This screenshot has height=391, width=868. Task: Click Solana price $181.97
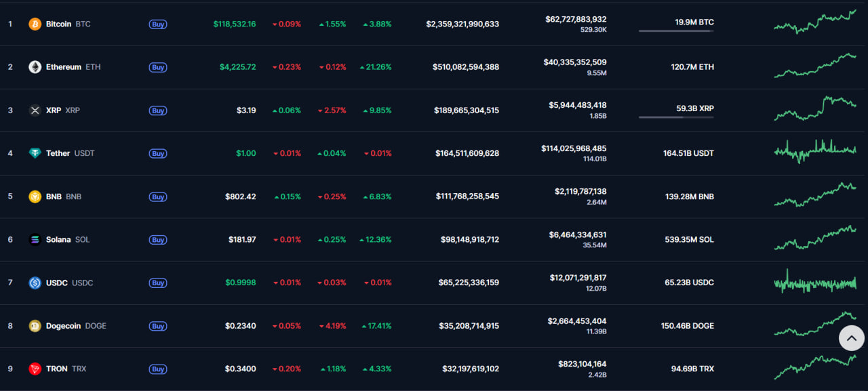(242, 239)
